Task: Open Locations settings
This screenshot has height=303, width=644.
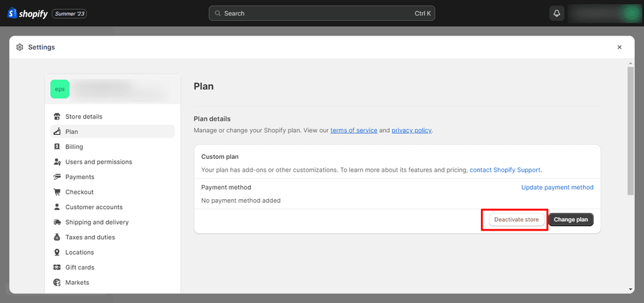Action: coord(113,253)
